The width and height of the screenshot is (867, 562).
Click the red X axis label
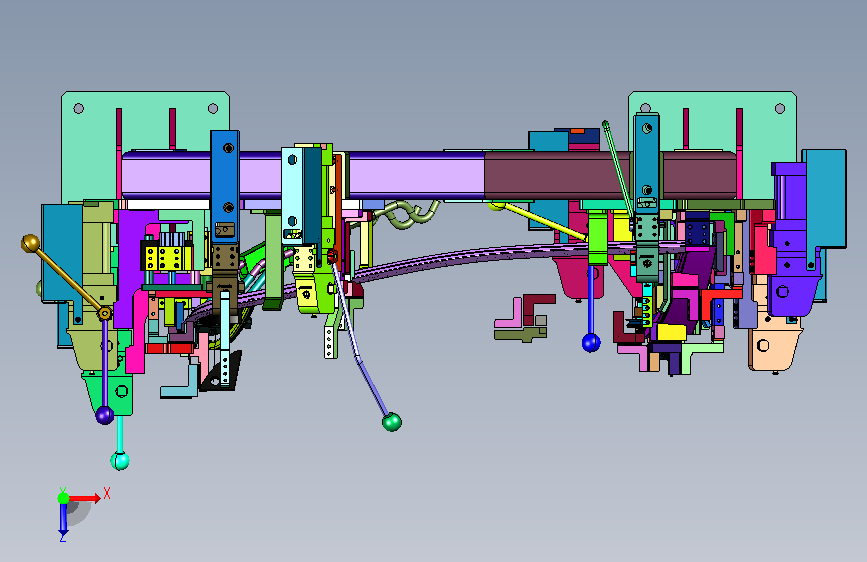tap(107, 493)
